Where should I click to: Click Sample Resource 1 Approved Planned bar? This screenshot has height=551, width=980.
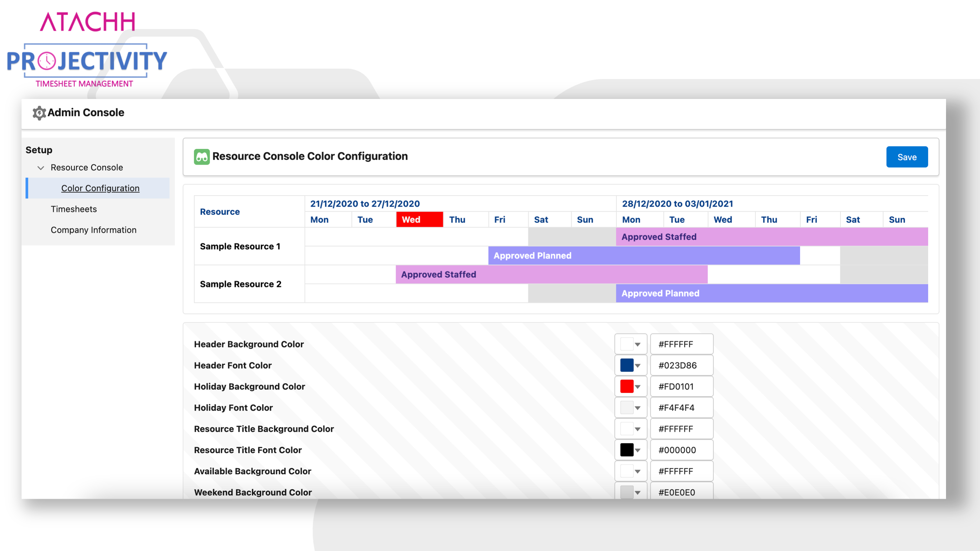pos(644,255)
